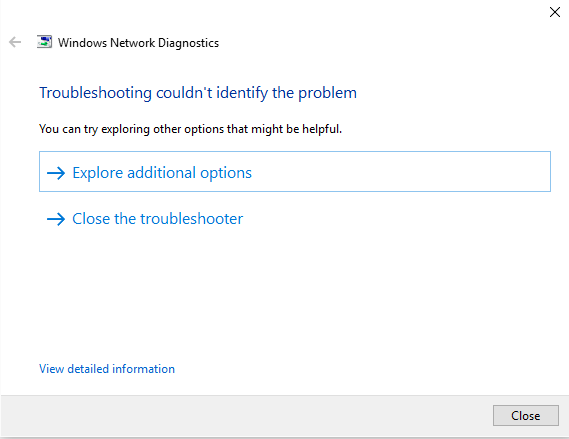The width and height of the screenshot is (569, 439).
Task: Click the word 'options' in the highlighted command link
Action: [226, 173]
